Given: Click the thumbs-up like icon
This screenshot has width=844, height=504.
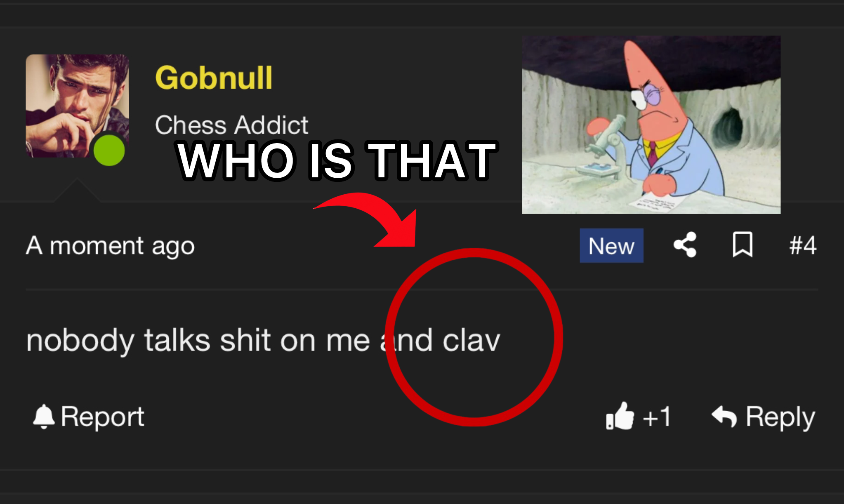Looking at the screenshot, I should pos(620,416).
